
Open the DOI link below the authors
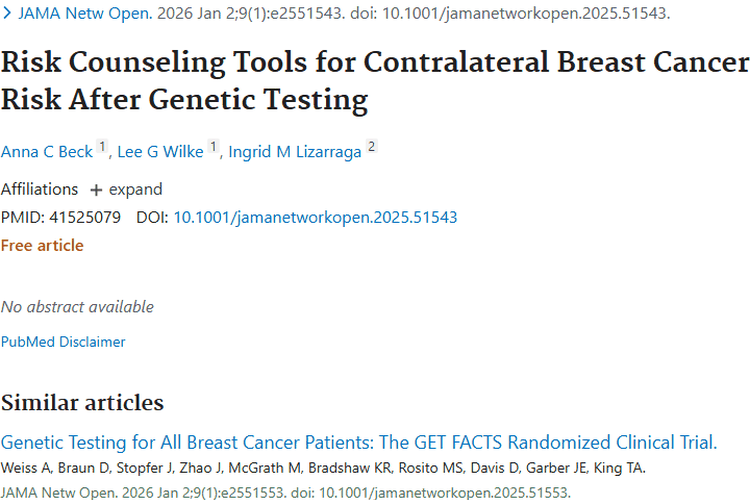(x=315, y=217)
